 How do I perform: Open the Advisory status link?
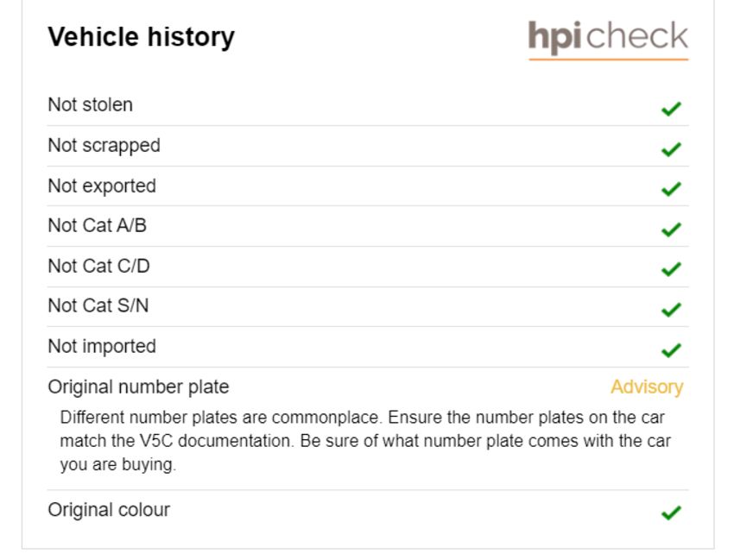647,387
